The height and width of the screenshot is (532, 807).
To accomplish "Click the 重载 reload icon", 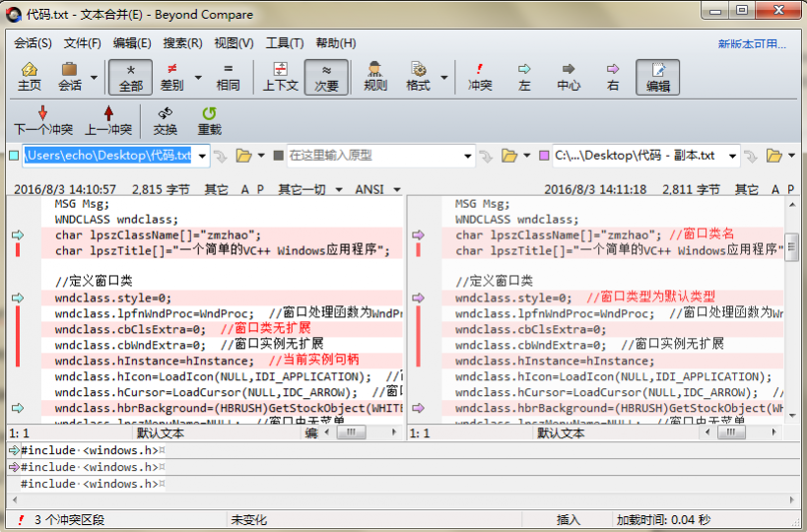I will tap(210, 121).
